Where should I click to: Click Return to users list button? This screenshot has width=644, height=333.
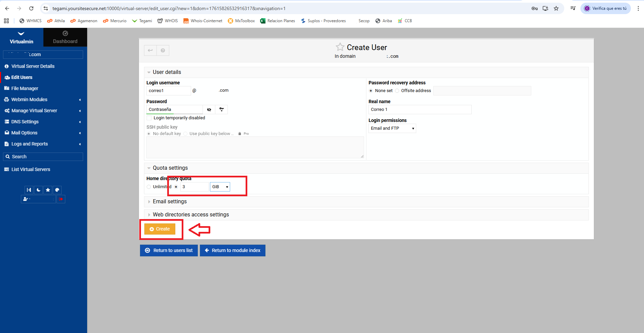point(169,251)
